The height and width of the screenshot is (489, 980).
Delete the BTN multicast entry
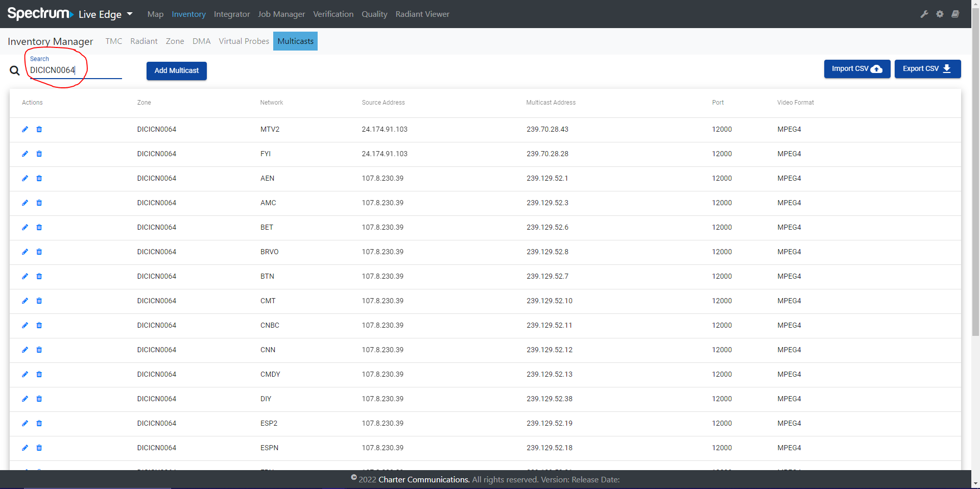coord(39,276)
